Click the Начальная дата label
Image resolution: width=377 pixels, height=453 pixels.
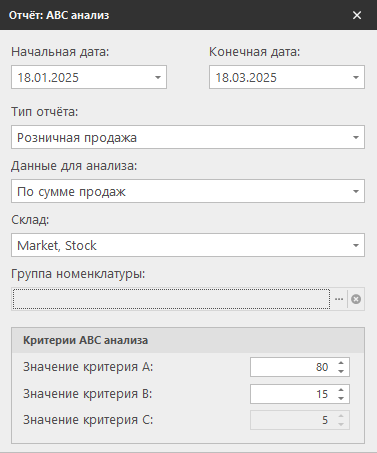(60, 52)
